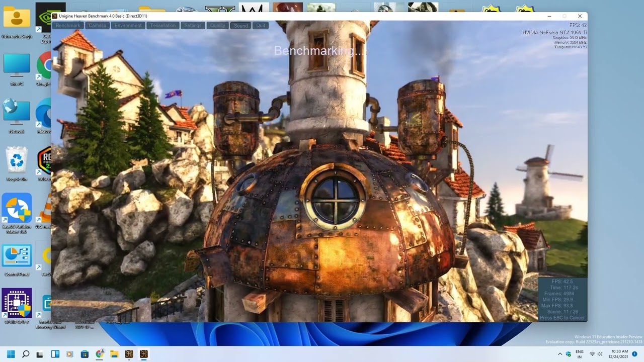Select the Network desktop icon
The height and width of the screenshot is (362, 644).
pos(17,116)
